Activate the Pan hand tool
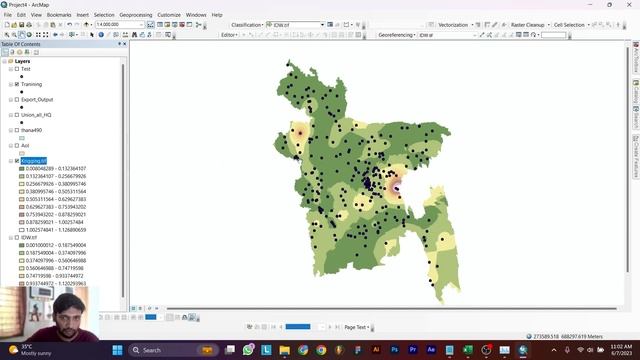Image resolution: width=640 pixels, height=360 pixels. pos(22,35)
